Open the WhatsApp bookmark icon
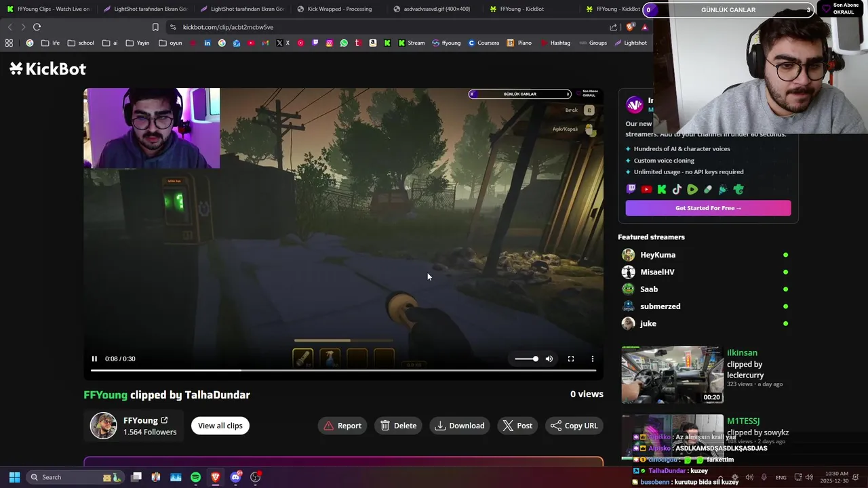This screenshot has height=488, width=868. click(x=344, y=43)
